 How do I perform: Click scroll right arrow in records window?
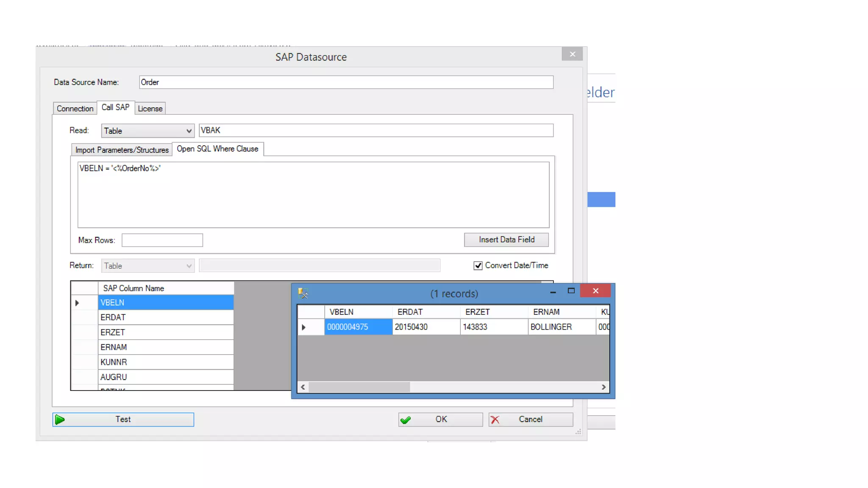604,387
